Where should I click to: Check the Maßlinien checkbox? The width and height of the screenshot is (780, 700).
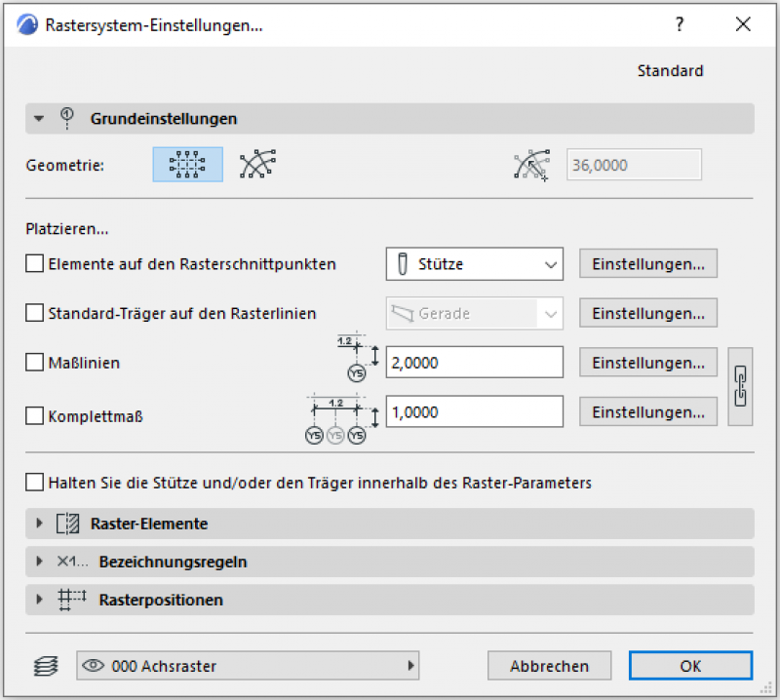point(35,363)
